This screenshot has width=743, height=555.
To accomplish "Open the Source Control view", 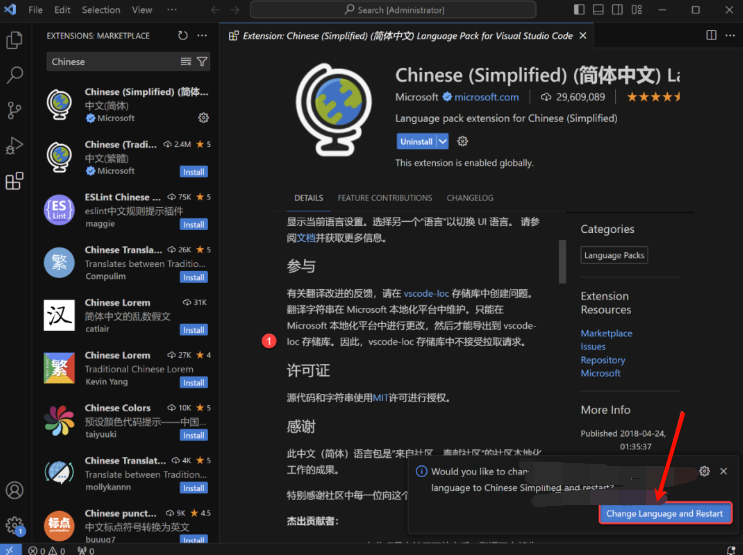I will tap(14, 110).
